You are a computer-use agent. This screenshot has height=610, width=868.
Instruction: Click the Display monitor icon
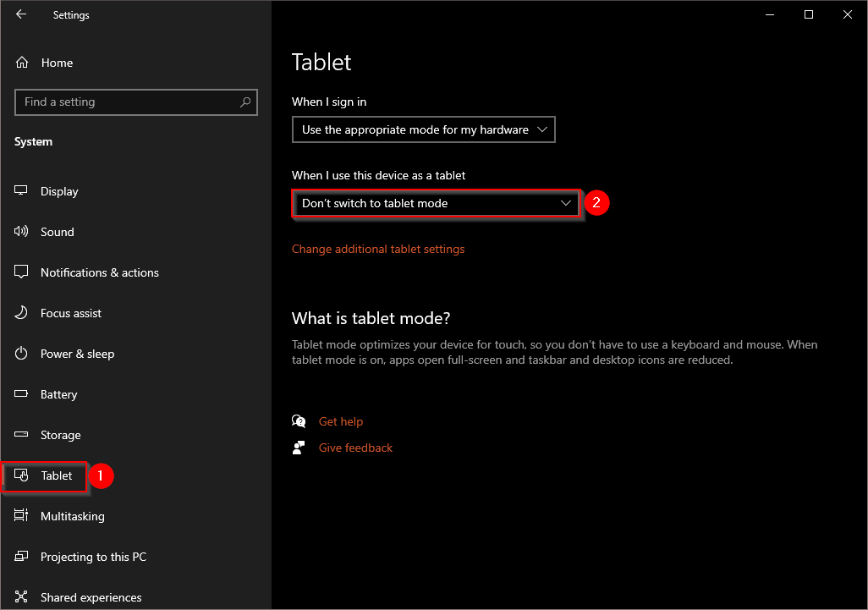(22, 191)
